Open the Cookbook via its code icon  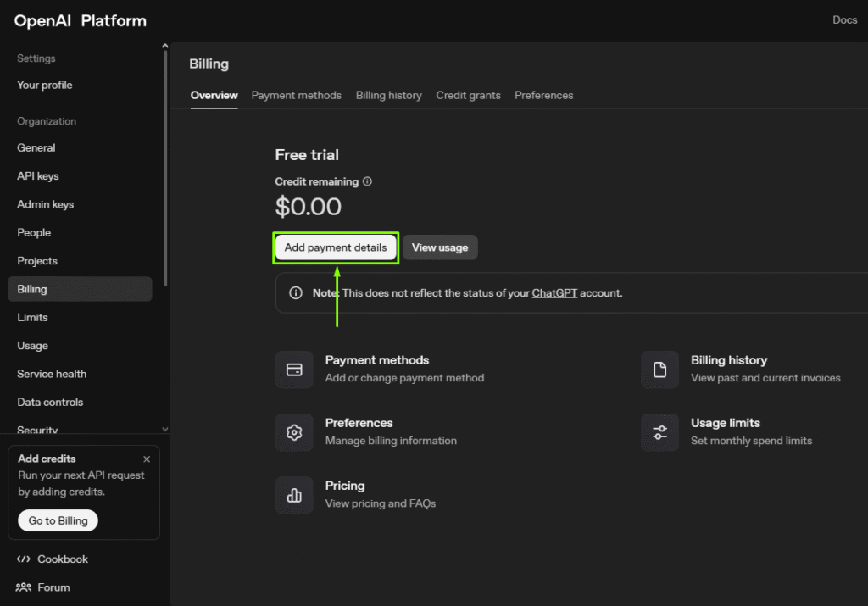(25, 559)
